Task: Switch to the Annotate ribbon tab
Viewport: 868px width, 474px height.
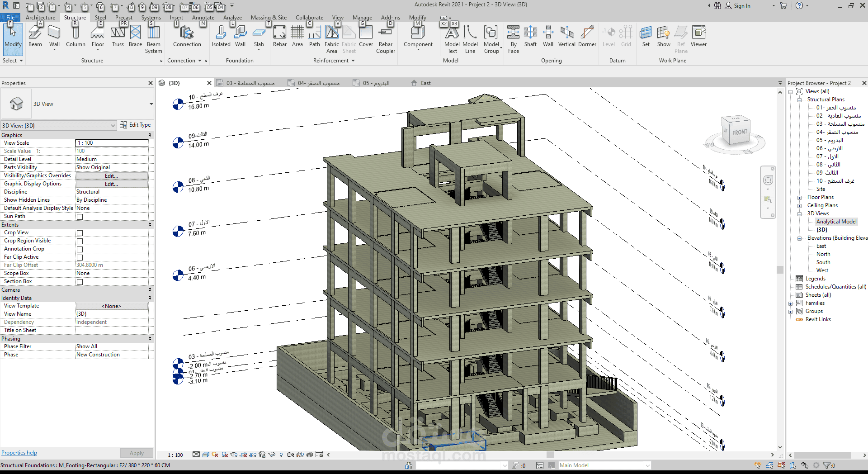Action: (203, 18)
